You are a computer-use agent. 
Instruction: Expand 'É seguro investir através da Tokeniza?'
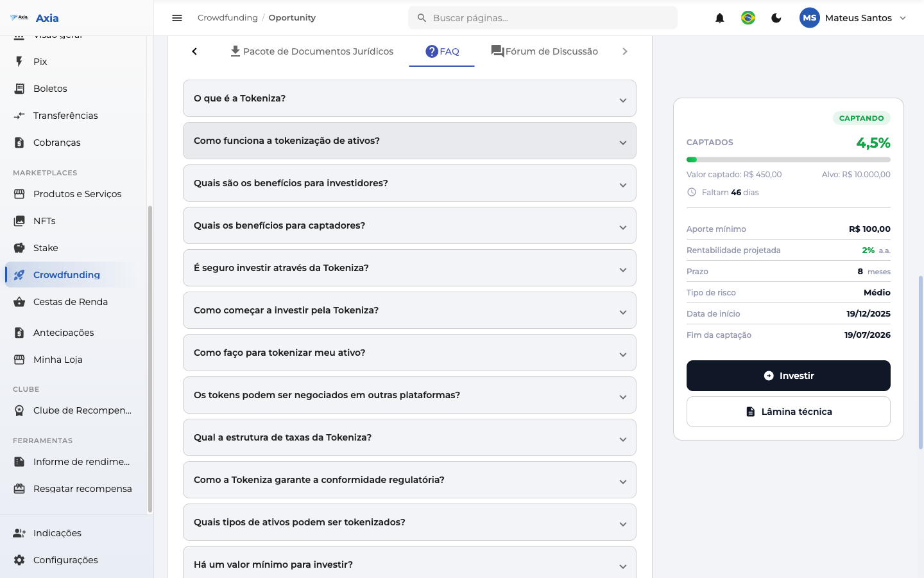(x=409, y=268)
